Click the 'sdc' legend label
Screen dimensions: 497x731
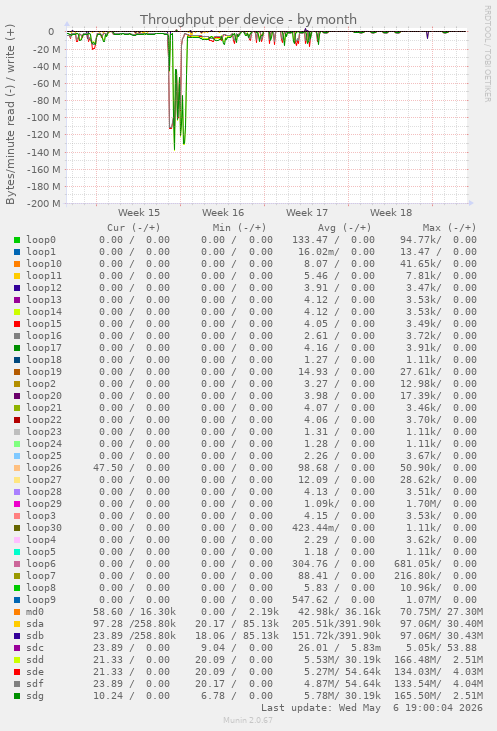(x=35, y=648)
